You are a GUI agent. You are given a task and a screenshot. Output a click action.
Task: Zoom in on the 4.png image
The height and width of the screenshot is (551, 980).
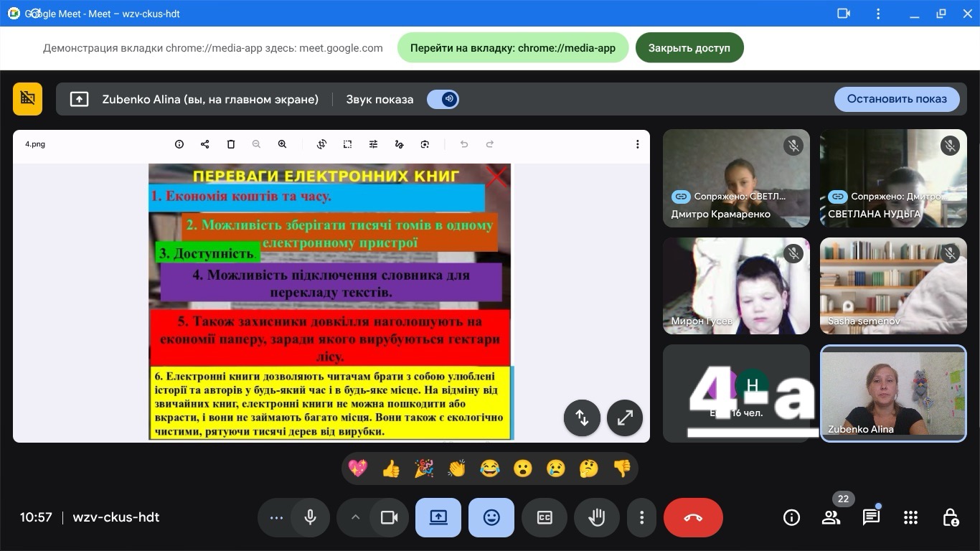pyautogui.click(x=282, y=144)
